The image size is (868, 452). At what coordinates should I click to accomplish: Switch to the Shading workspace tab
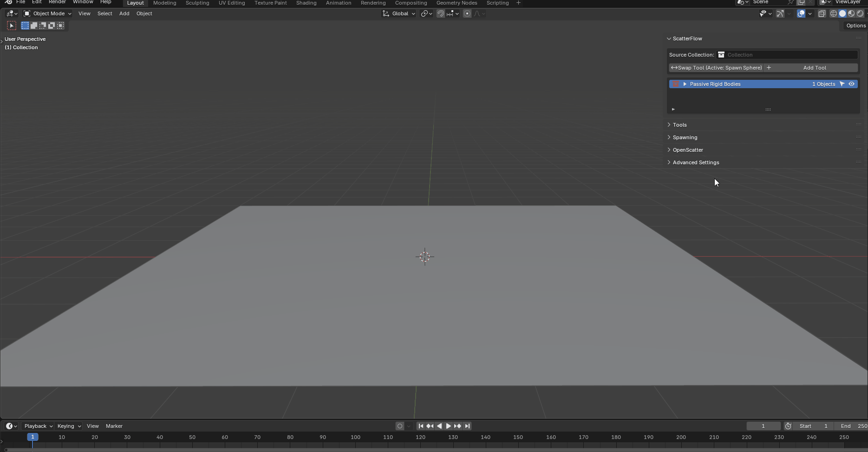pyautogui.click(x=306, y=3)
